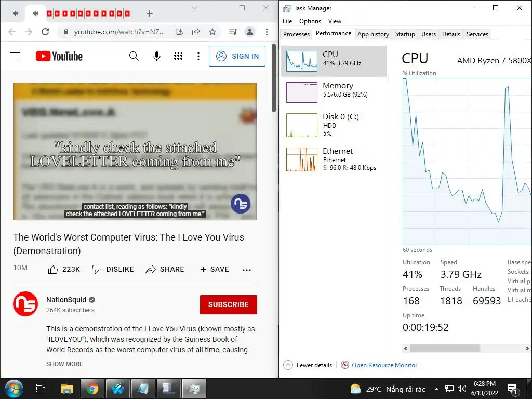Click the YouTube page vertical scrollbar thumb
Screen dimensions: 532x399
(x=274, y=78)
